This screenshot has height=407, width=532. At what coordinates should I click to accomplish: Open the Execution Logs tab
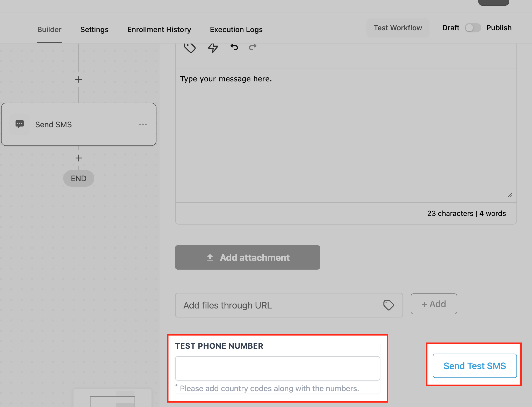click(x=236, y=30)
